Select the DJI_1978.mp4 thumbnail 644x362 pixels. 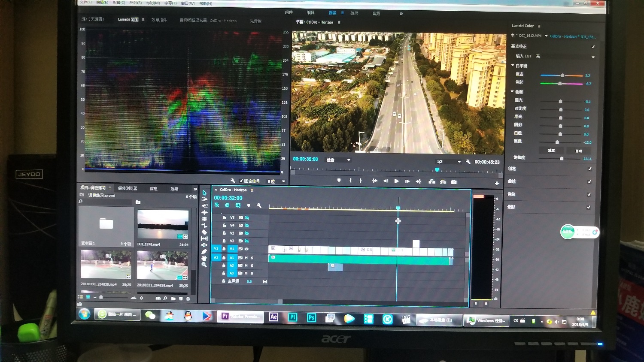coord(163,224)
